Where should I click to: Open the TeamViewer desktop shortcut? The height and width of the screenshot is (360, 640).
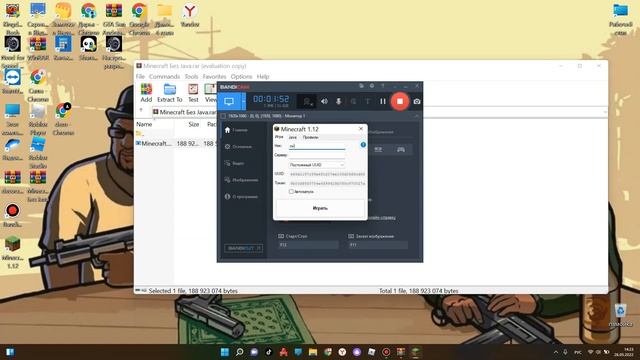13,82
